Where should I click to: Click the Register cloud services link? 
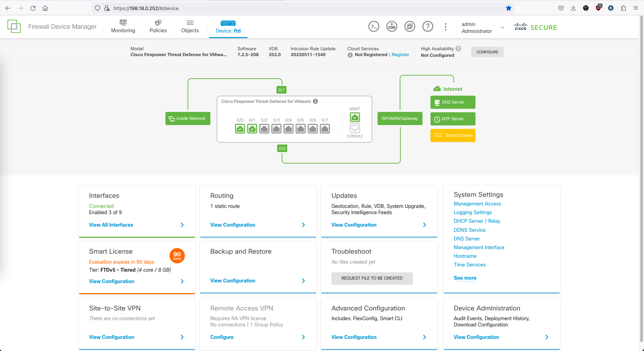(400, 55)
